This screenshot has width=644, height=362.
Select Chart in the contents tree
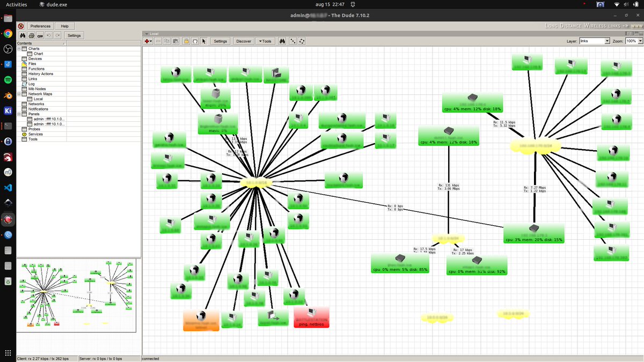tap(38, 54)
